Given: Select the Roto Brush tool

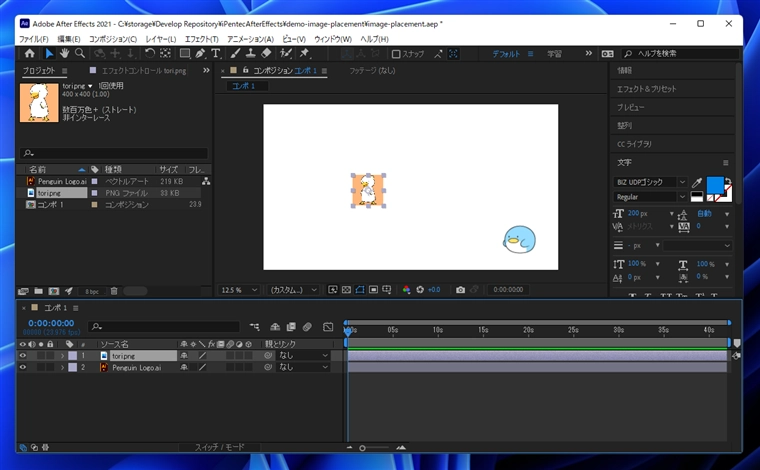Looking at the screenshot, I should tap(286, 54).
